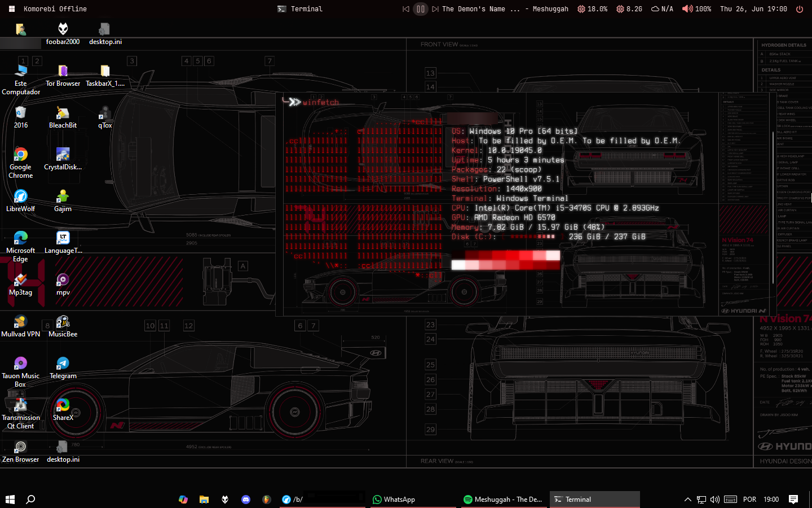This screenshot has width=812, height=508.
Task: Open the Telegram desktop shortcut
Action: click(63, 368)
